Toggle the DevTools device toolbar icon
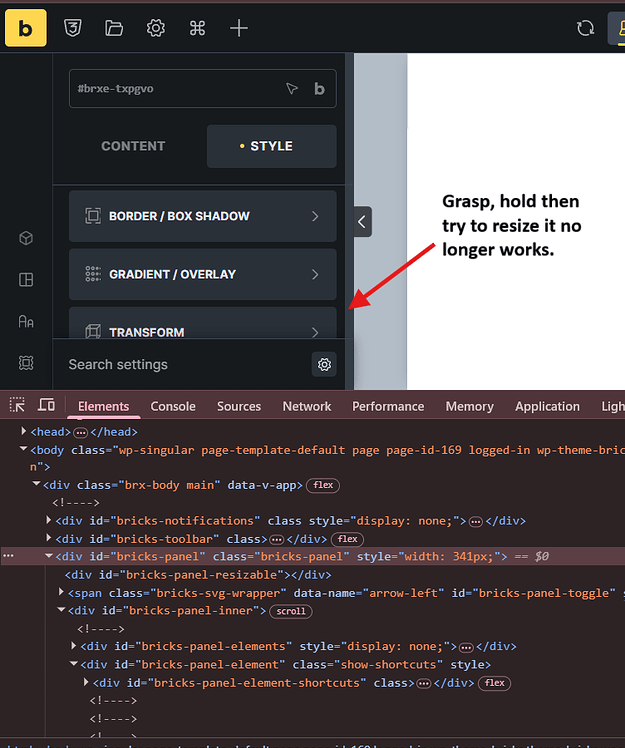 coord(46,405)
